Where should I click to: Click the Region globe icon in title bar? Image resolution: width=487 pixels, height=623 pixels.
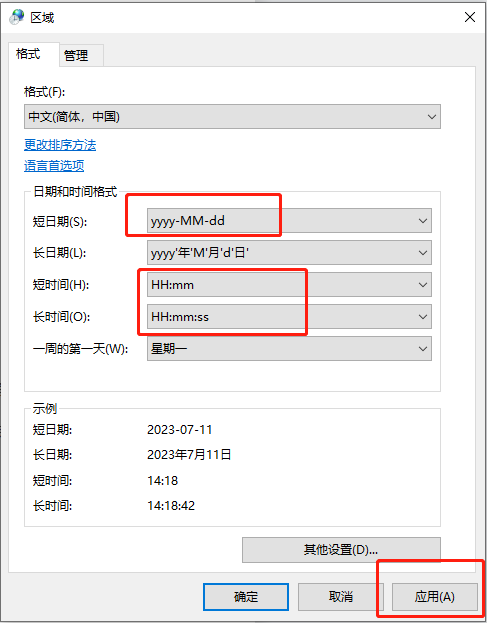pos(17,17)
